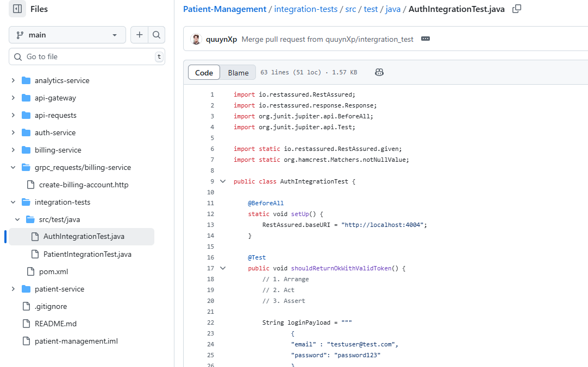588x367 pixels.
Task: Click the quuynXp author link
Action: (x=221, y=39)
